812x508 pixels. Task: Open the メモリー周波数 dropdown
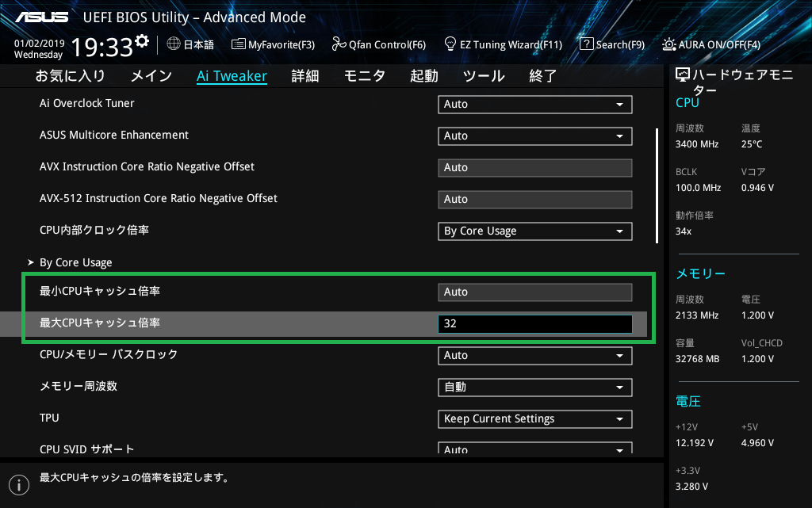pos(535,388)
